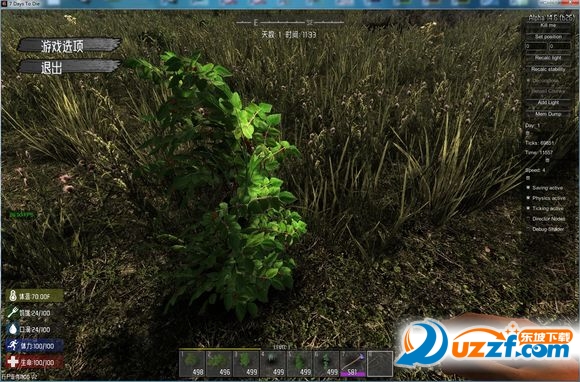Click the Time slider handle
The width and height of the screenshot is (580, 382).
pos(547,160)
